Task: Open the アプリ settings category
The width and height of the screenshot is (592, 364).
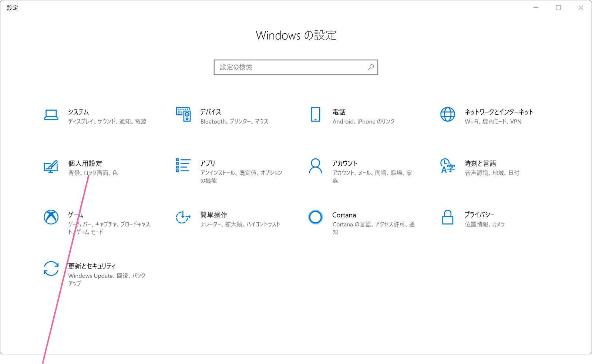Action: (x=208, y=163)
